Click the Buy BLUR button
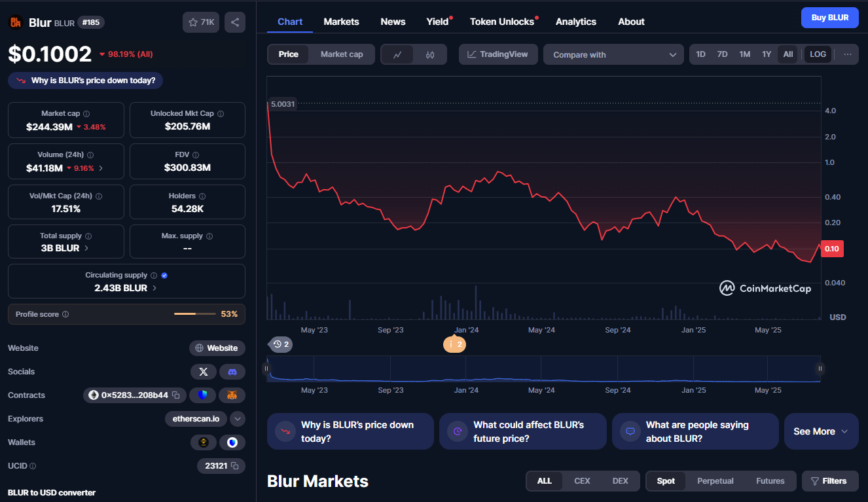 [829, 18]
